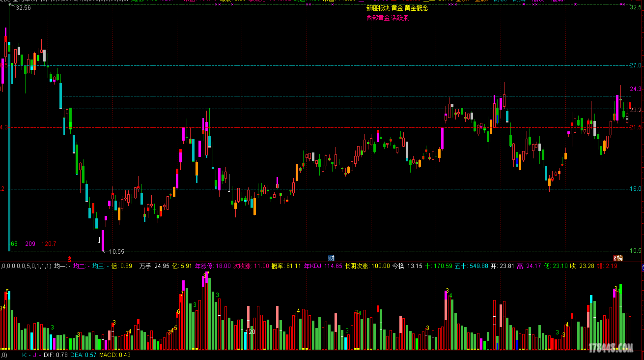Open the 新疆板块 sector tag
The image size is (644, 360).
[378, 8]
